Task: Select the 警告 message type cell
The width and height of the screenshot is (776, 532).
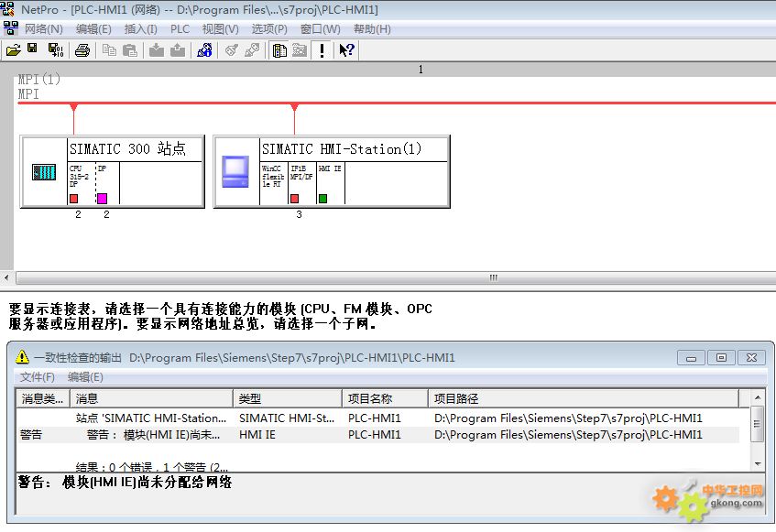Action: [x=31, y=435]
